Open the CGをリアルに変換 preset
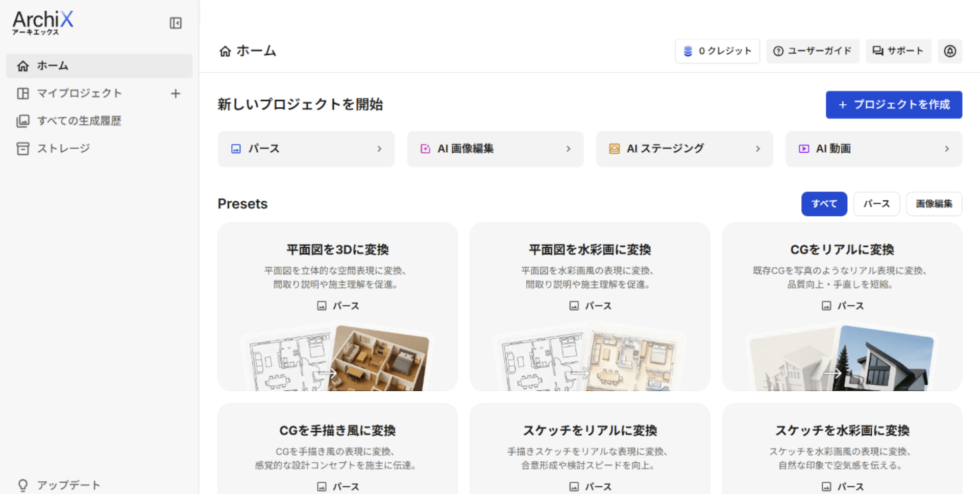This screenshot has height=494, width=980. click(842, 307)
